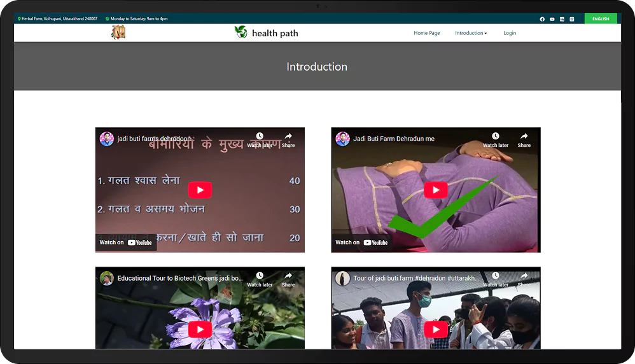The height and width of the screenshot is (364, 635).
Task: Click the Introduction page heading
Action: click(x=317, y=67)
